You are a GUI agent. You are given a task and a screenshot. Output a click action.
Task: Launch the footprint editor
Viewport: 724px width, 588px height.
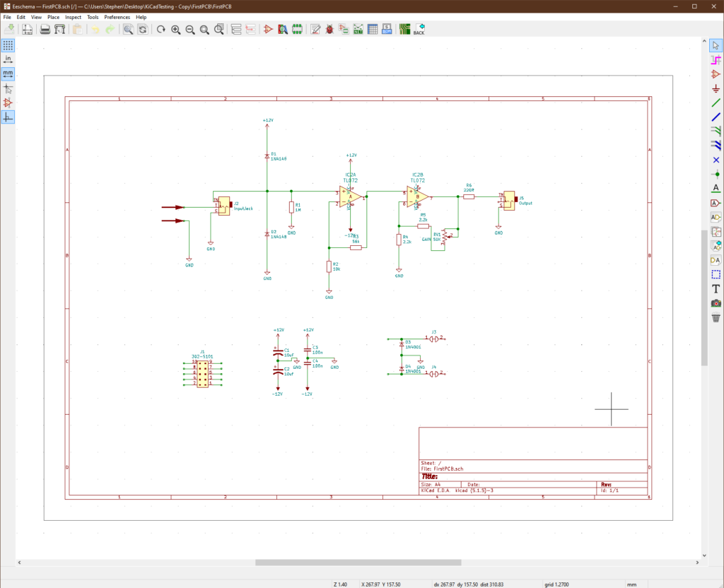pyautogui.click(x=297, y=30)
